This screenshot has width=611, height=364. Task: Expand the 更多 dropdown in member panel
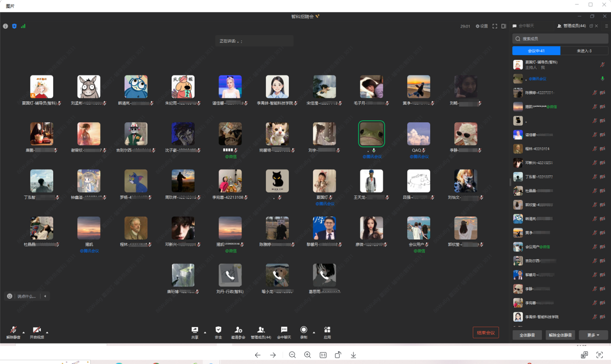pos(593,335)
